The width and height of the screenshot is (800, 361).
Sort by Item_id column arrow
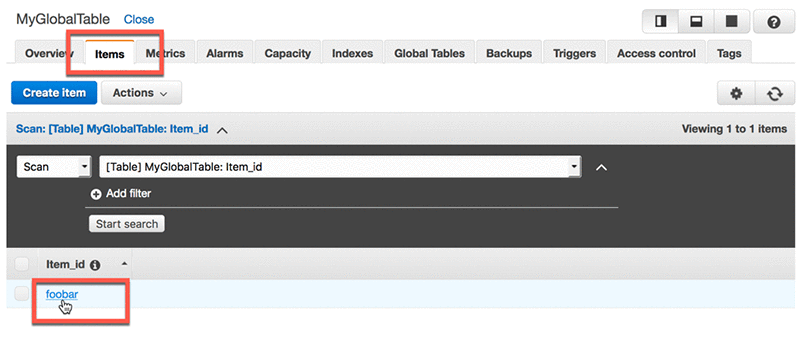point(124,264)
